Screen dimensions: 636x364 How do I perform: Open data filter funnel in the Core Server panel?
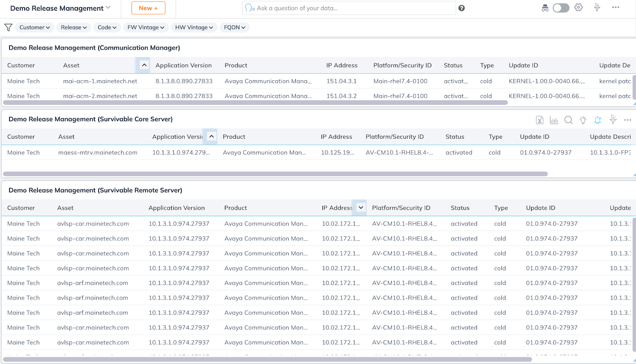click(612, 120)
